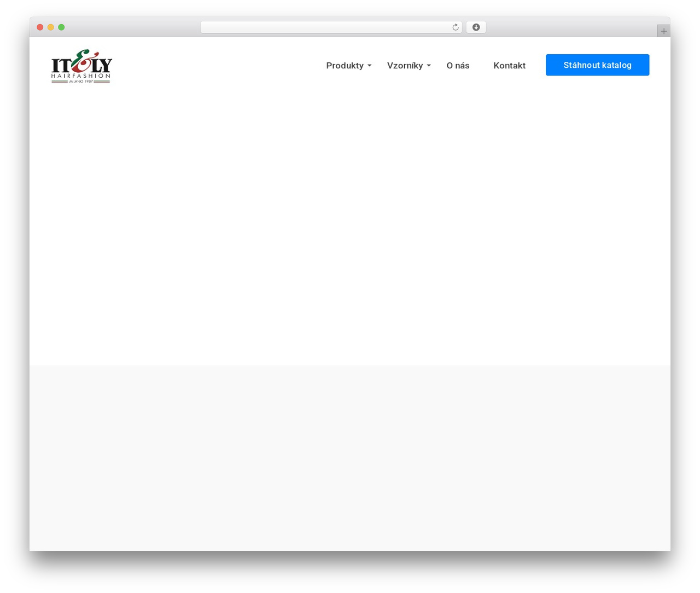Expand the Produkty dropdown menu
Screen dimensions: 700x593
tap(349, 66)
